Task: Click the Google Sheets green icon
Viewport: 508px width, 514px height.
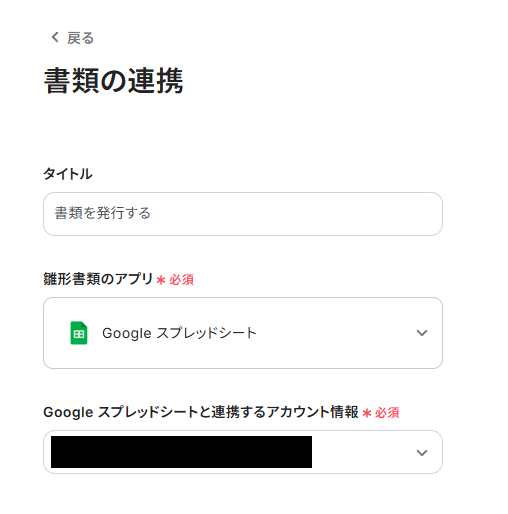Action: [x=79, y=333]
